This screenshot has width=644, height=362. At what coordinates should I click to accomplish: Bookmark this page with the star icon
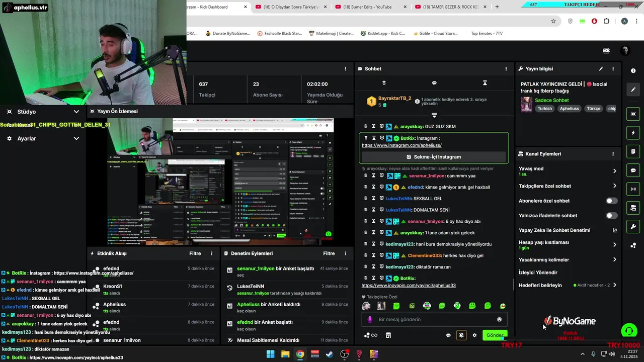click(x=553, y=21)
